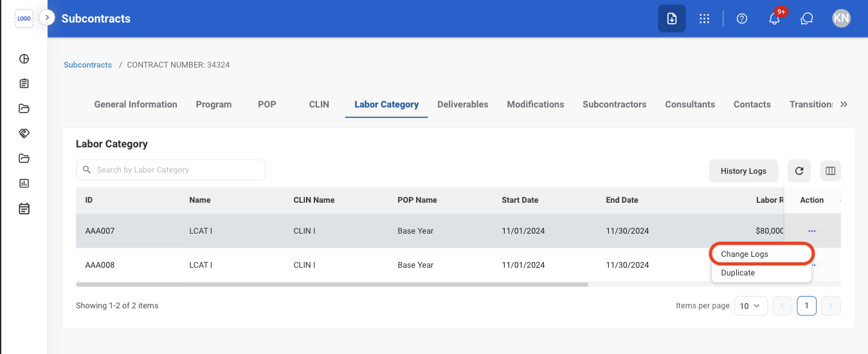Switch to the Contacts tab
This screenshot has width=868, height=354.
pyautogui.click(x=752, y=104)
